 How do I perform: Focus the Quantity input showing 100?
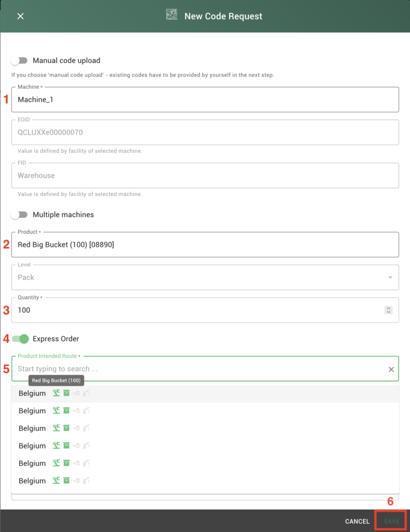coord(197,310)
